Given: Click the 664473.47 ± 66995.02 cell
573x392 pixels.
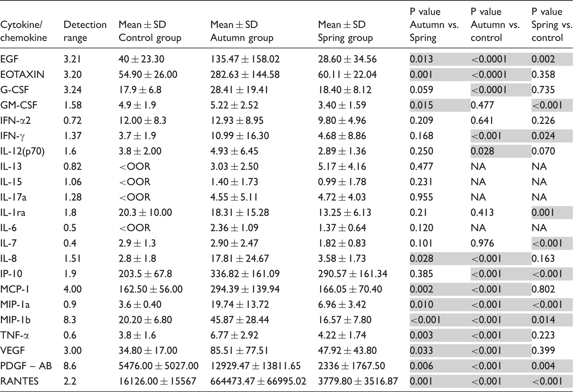Looking at the screenshot, I should coord(258,381).
